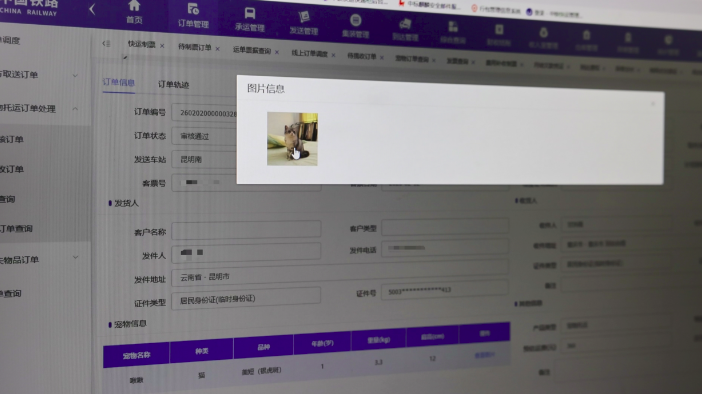Click the 发送车站 field showing 昆明南

tap(204, 159)
